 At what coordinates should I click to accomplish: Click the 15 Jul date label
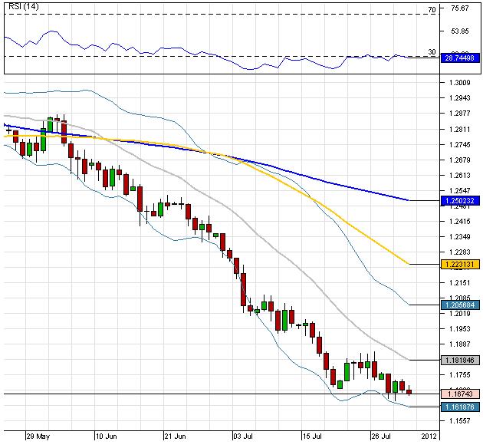314,435
